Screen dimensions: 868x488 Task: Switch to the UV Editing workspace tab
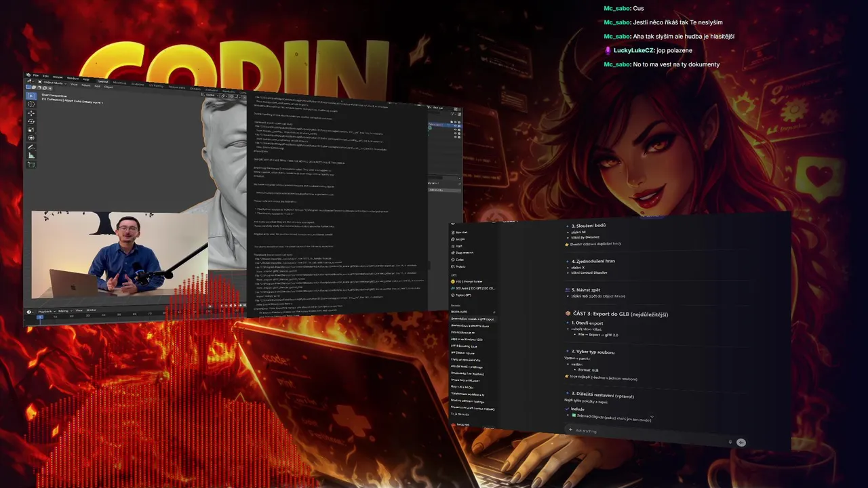point(156,86)
